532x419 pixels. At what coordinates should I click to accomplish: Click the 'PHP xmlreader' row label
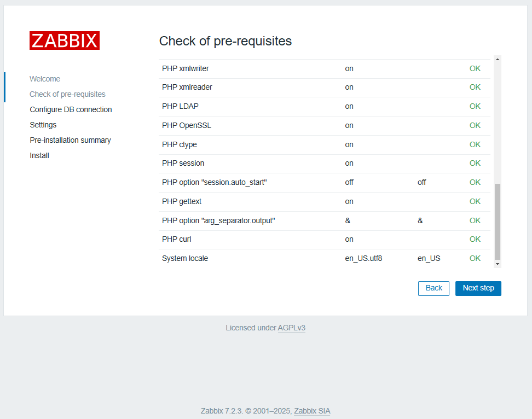click(x=187, y=87)
